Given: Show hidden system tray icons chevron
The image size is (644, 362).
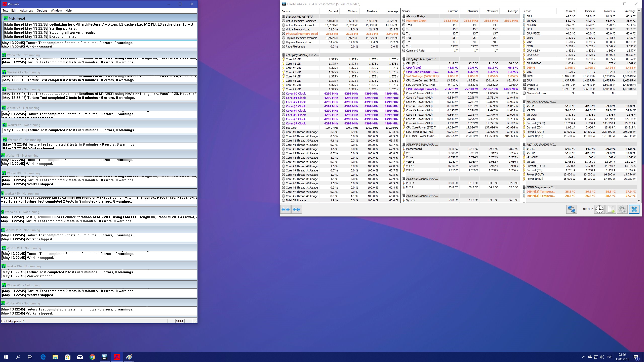Looking at the screenshot, I should point(584,357).
